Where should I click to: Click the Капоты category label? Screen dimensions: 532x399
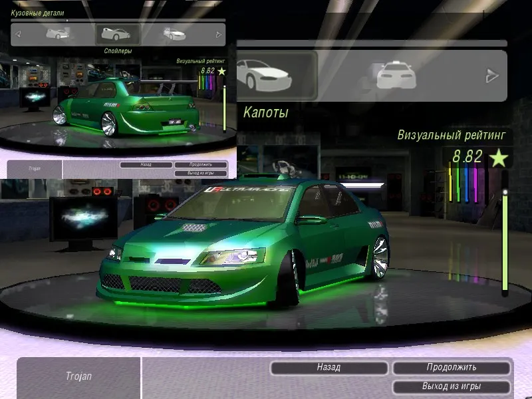click(x=265, y=112)
